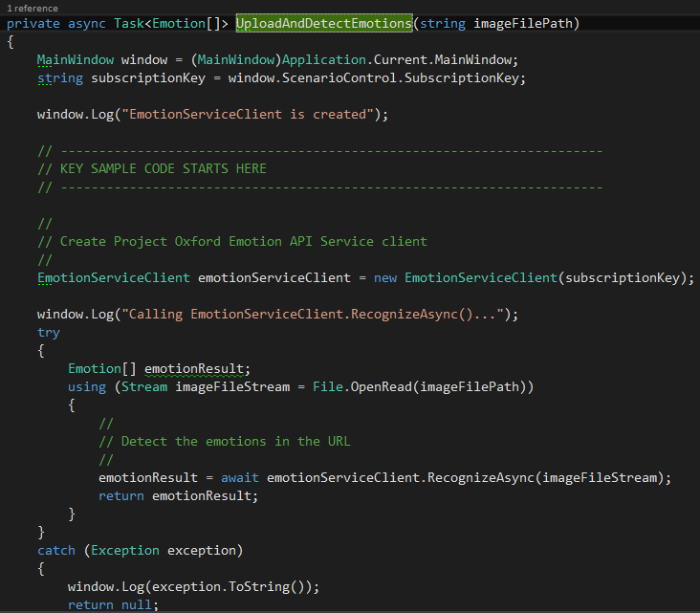Click the await keyword
The image size is (700, 613).
coord(239,478)
